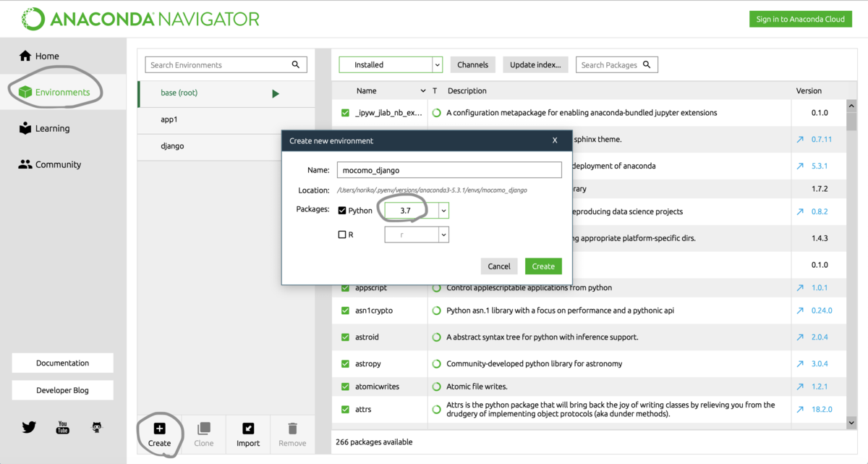Click upgrade arrow for asn1crypto 0.24.0
This screenshot has height=464, width=868.
pos(800,311)
